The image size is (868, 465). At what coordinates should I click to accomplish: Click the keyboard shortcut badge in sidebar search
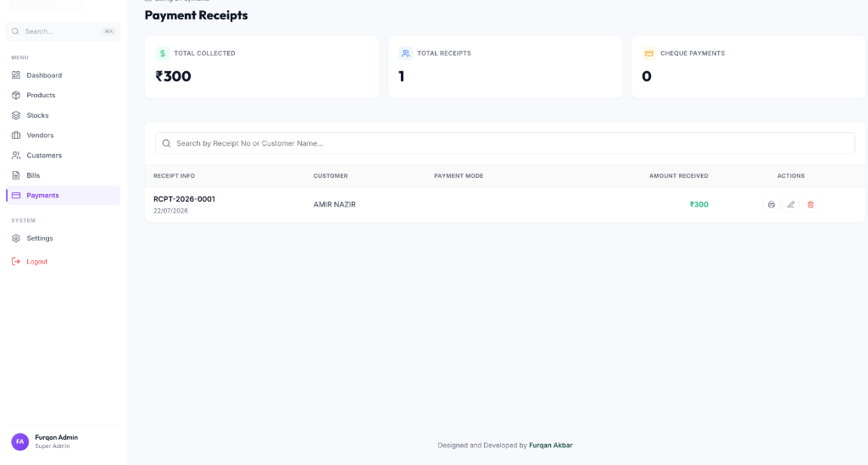click(108, 31)
